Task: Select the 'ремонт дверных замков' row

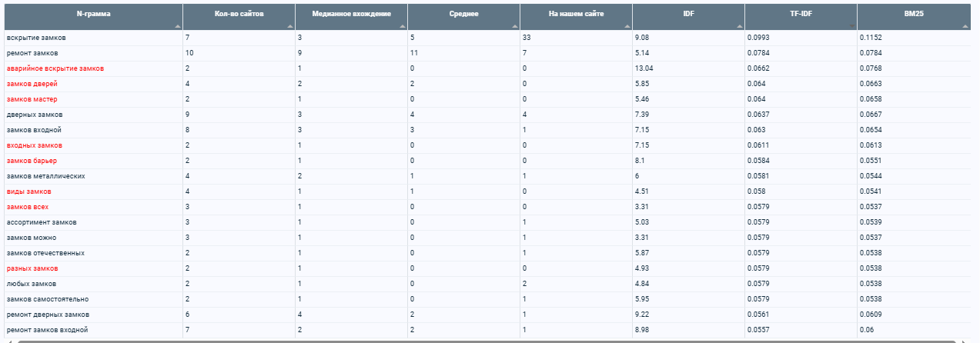Action: pyautogui.click(x=490, y=315)
